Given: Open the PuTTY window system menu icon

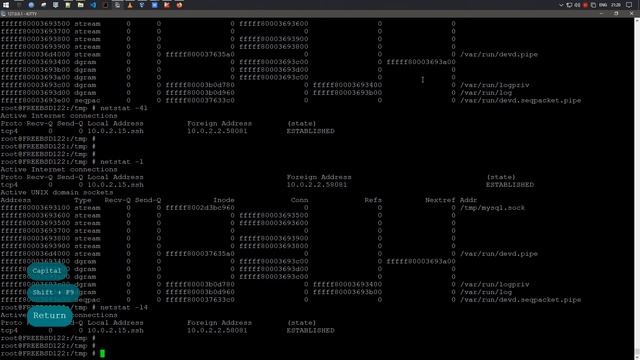Looking at the screenshot, I should 3,14.
